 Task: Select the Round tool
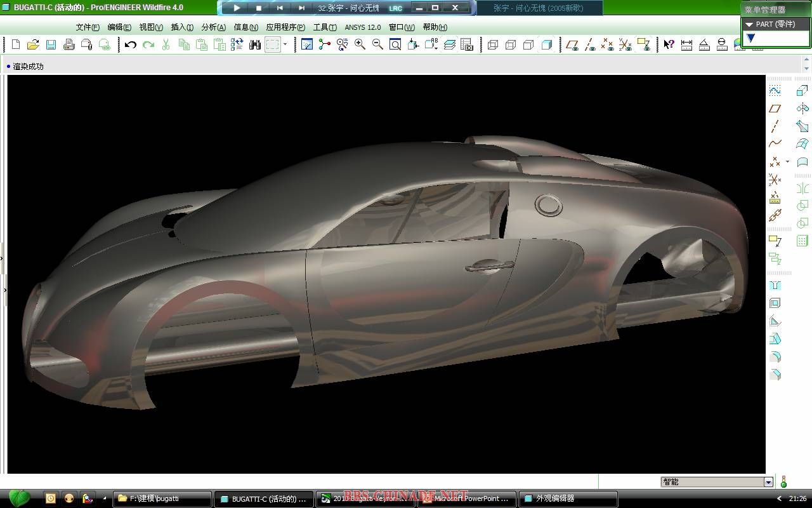point(775,357)
